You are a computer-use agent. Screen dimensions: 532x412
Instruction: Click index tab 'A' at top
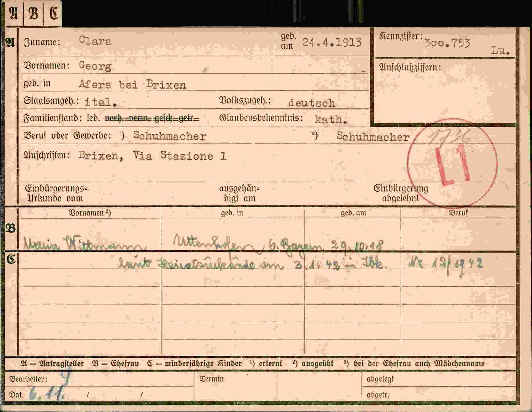pyautogui.click(x=14, y=13)
